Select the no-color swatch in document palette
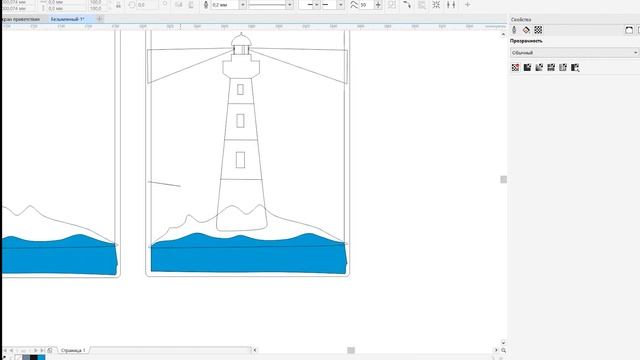 (18, 358)
